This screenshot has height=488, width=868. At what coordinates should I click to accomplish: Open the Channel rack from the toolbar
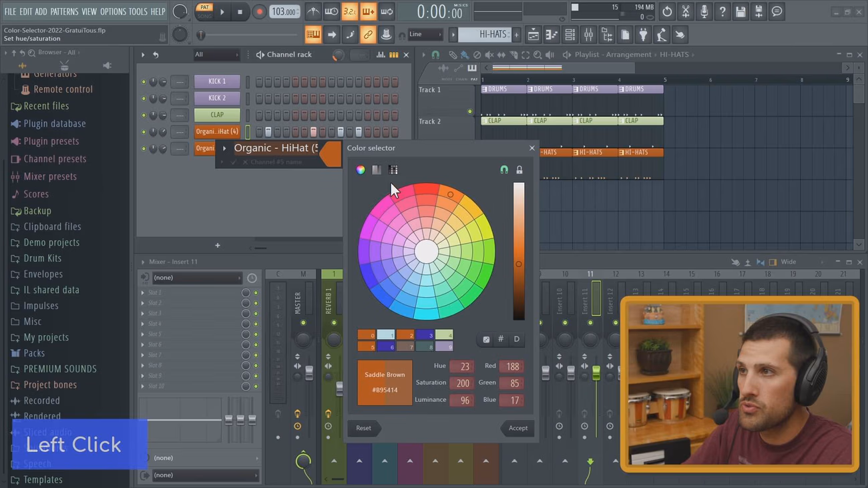point(570,35)
